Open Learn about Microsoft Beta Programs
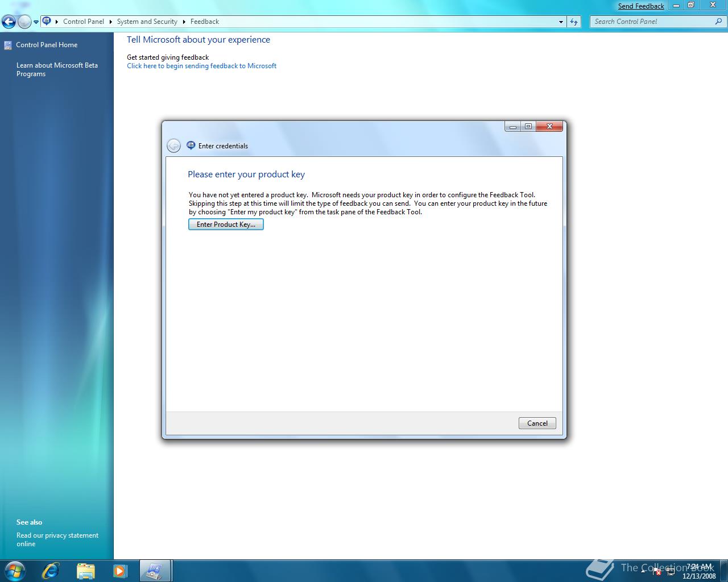This screenshot has width=728, height=582. pos(57,69)
